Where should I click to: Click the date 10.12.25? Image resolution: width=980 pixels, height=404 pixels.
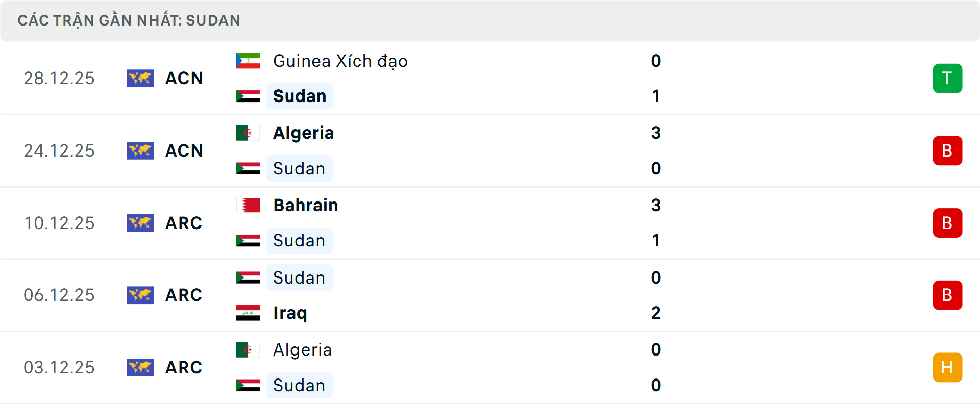click(59, 223)
